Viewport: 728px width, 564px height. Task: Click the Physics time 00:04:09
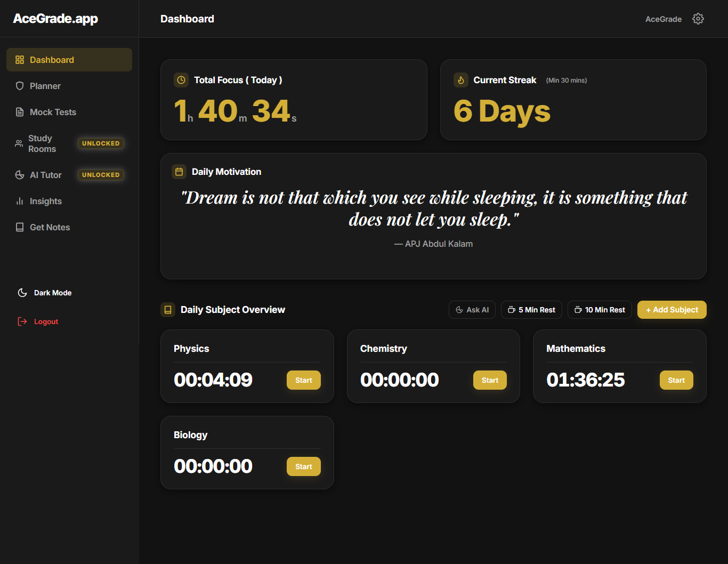[213, 380]
